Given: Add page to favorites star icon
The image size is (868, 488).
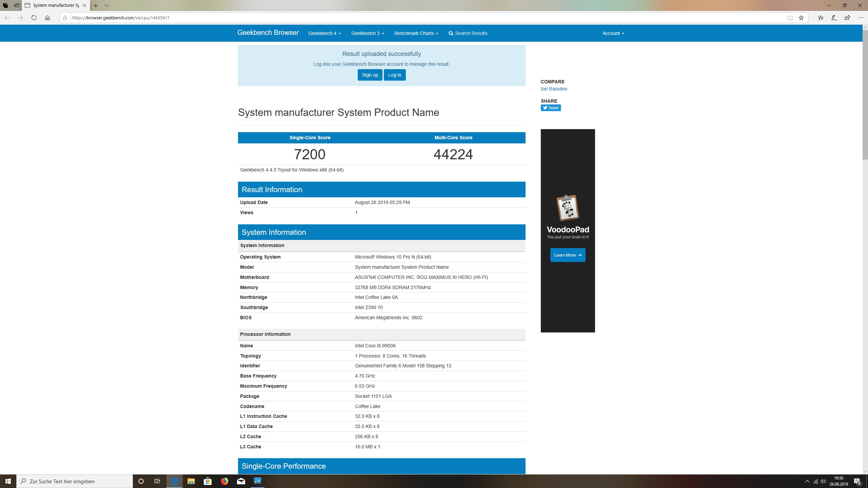Looking at the screenshot, I should (801, 18).
